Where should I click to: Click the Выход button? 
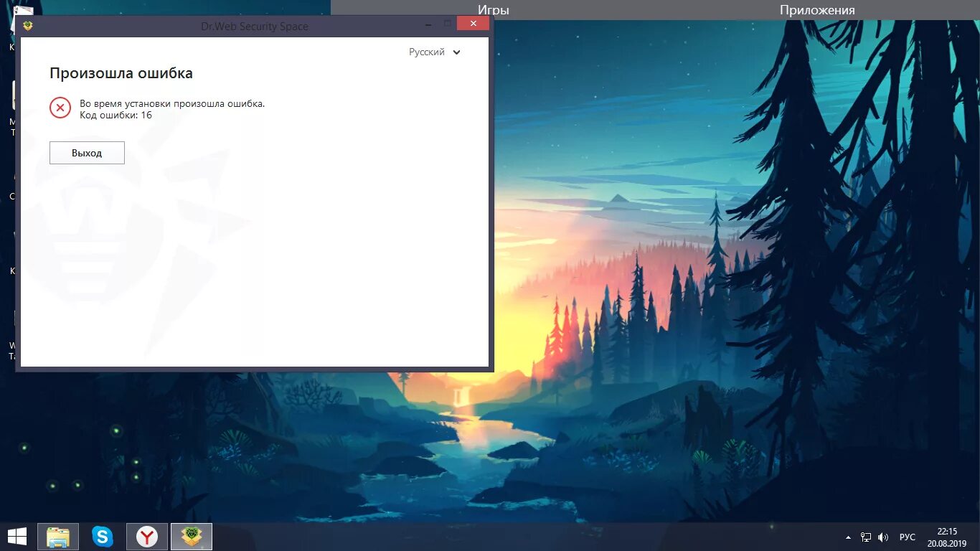click(x=87, y=153)
